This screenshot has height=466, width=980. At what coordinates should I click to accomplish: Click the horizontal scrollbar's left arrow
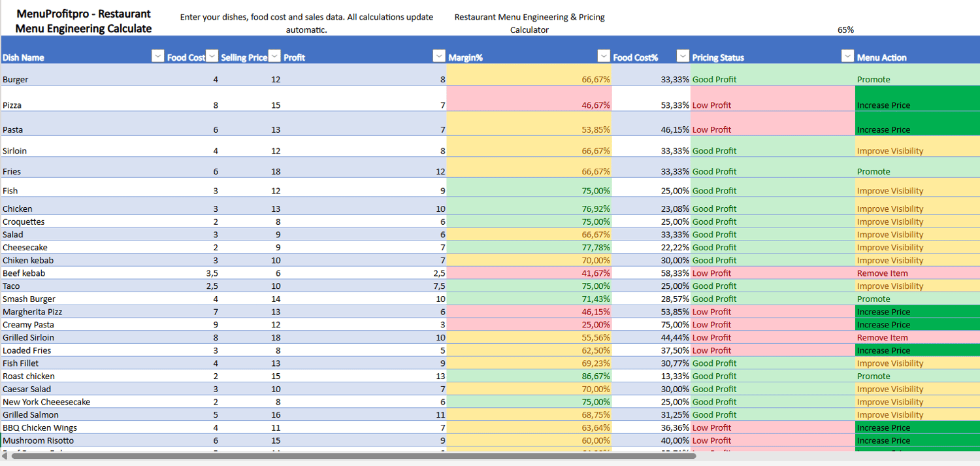5,456
